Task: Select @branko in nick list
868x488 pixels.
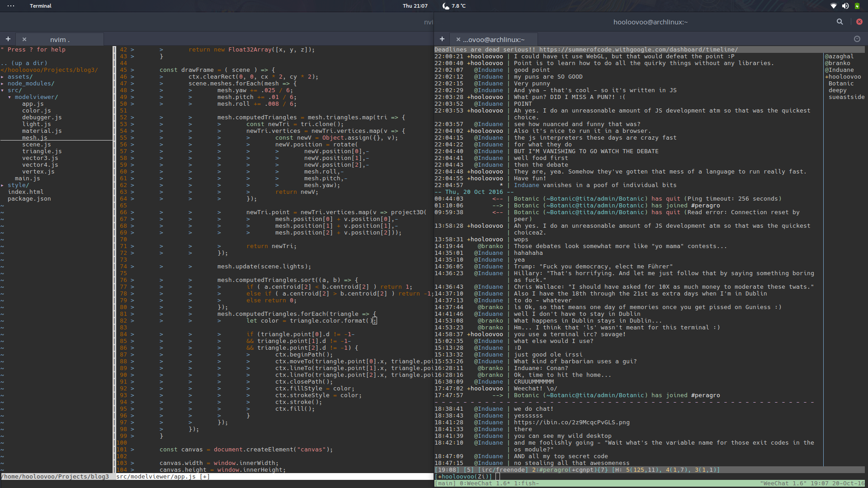Action: pyautogui.click(x=837, y=63)
